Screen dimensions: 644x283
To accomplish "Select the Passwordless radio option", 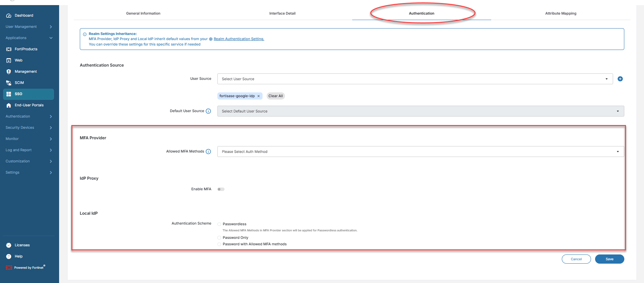I will (x=219, y=224).
